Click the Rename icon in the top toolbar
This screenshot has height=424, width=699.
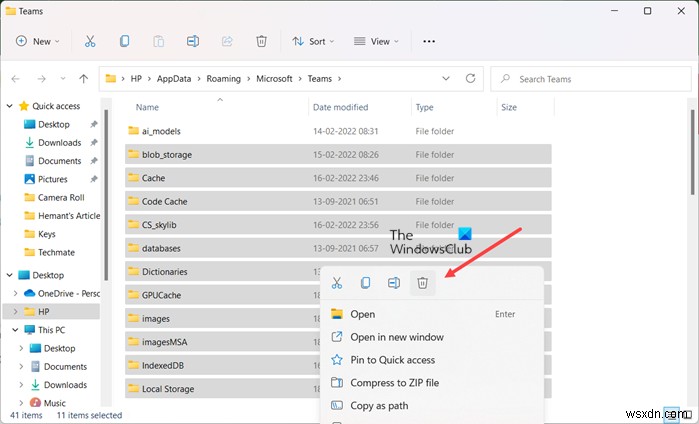[x=193, y=41]
